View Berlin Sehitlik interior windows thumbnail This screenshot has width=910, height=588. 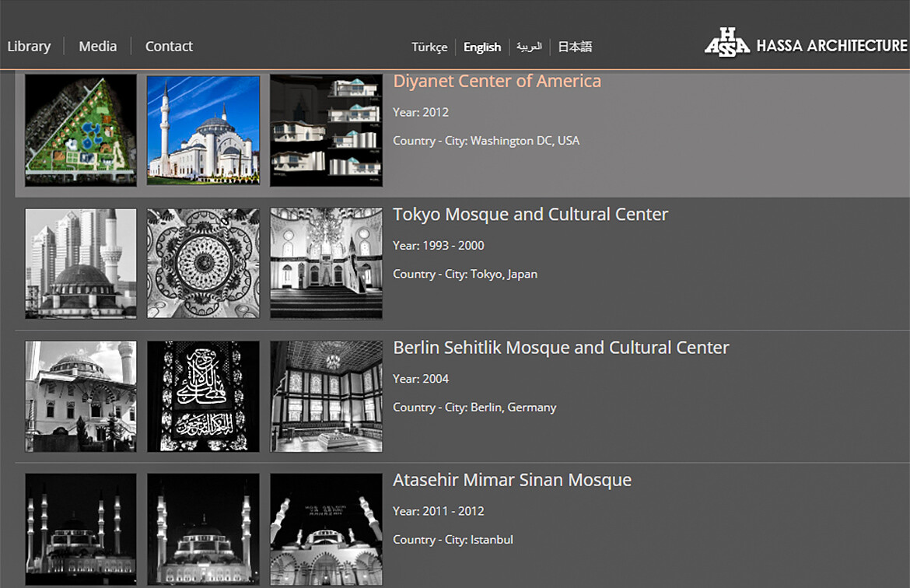coord(326,396)
